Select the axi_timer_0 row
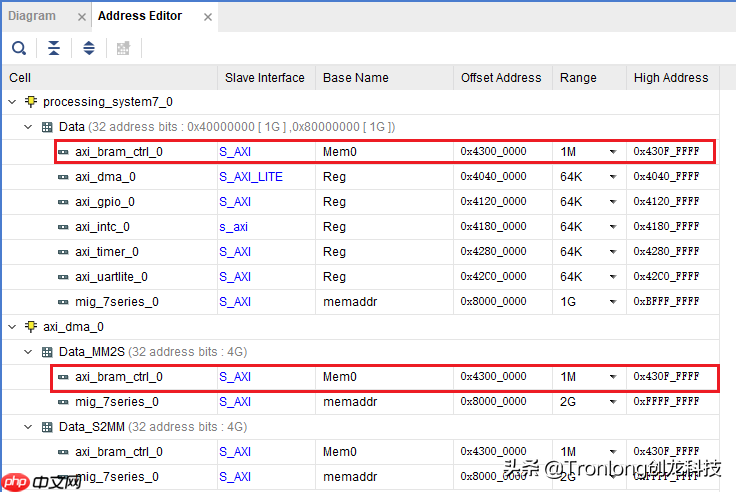 tap(360, 252)
